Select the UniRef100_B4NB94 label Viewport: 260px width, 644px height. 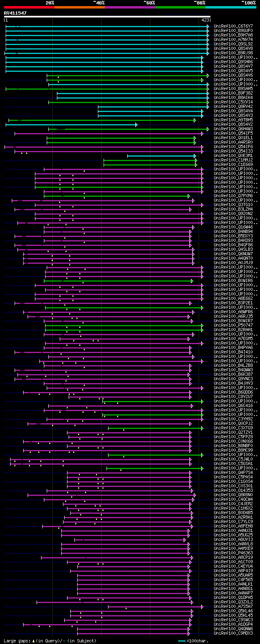233,231
